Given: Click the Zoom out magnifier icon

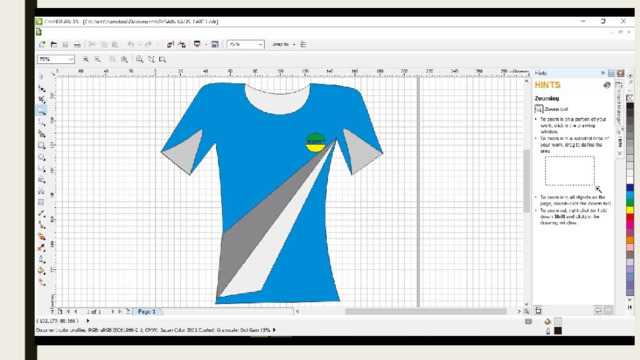Looking at the screenshot, I should click(x=98, y=59).
